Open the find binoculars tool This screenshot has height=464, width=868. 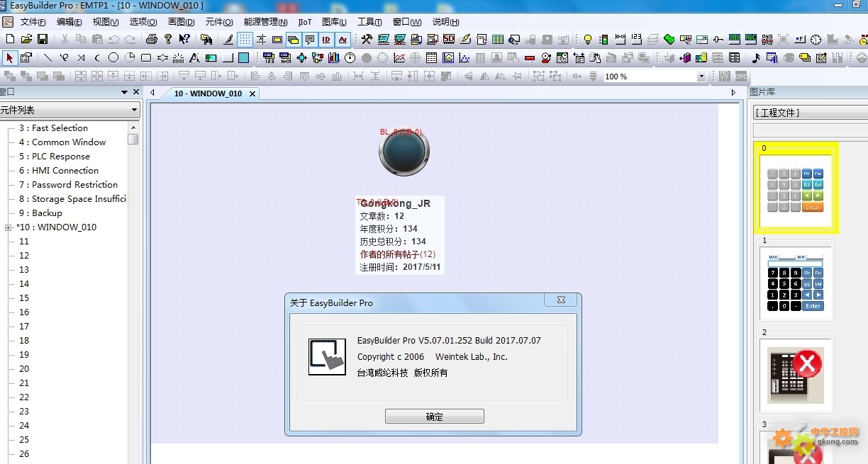(206, 39)
